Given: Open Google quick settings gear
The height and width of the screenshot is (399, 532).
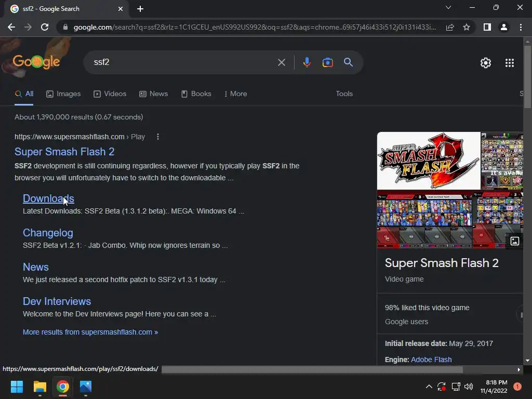Looking at the screenshot, I should click(486, 63).
